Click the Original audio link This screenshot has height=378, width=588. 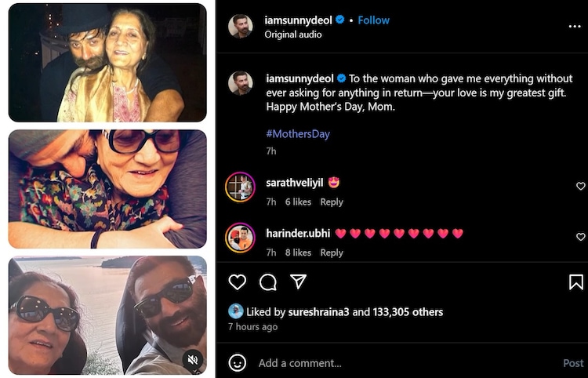click(x=289, y=35)
